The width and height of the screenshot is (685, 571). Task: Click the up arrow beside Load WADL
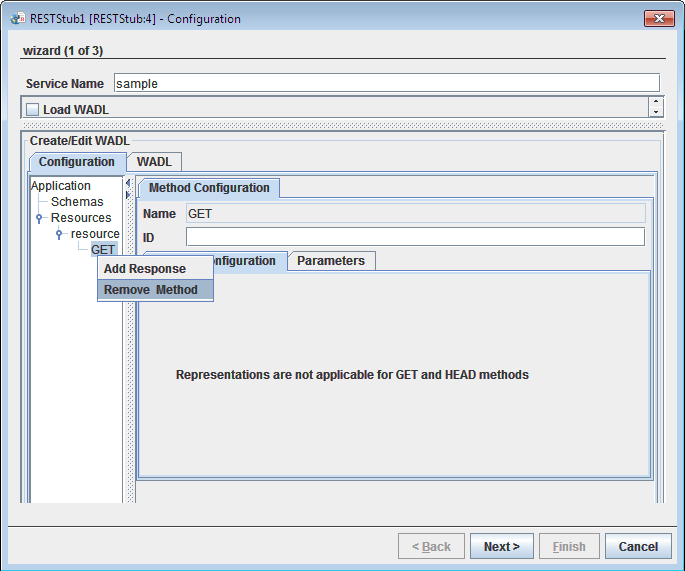(655, 102)
